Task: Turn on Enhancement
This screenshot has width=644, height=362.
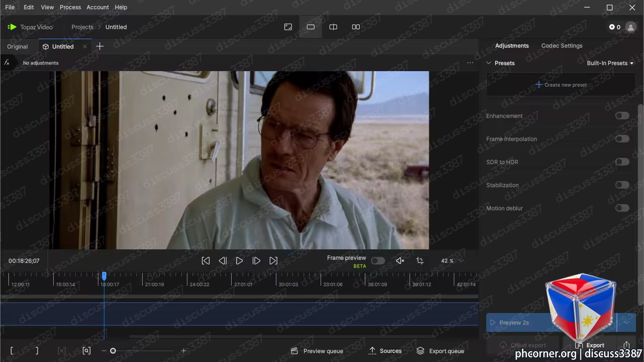Action: [x=622, y=115]
